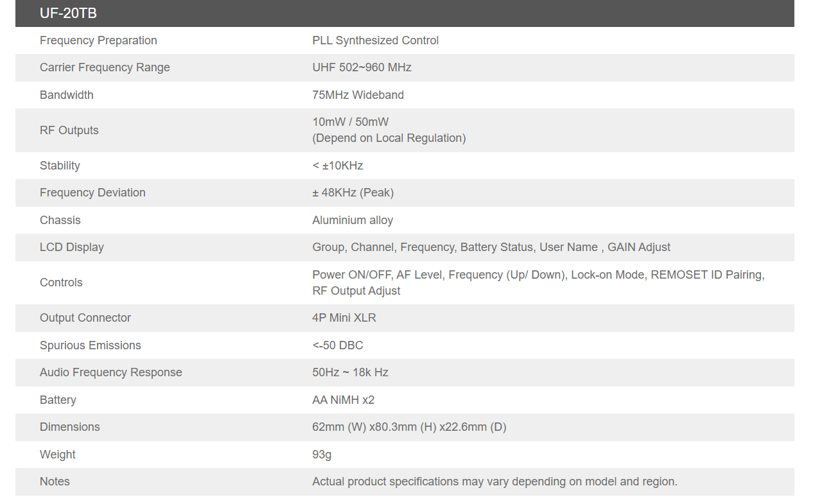Click the Frequency Preparation row label
The height and width of the screenshot is (504, 822).
tap(98, 40)
